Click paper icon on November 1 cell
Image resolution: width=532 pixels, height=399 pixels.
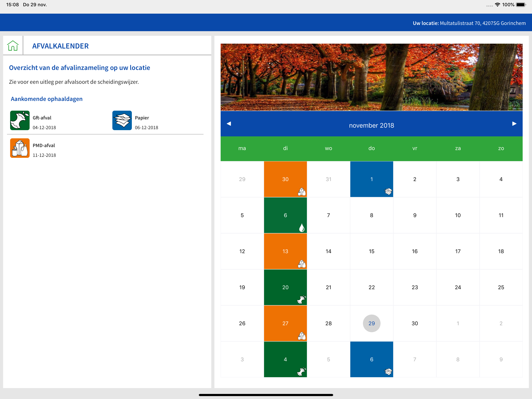pyautogui.click(x=388, y=192)
